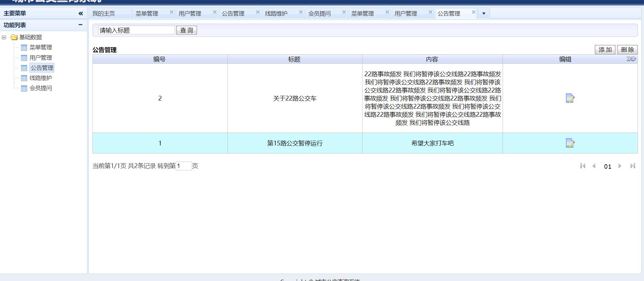Click the 删除 button
Image resolution: width=644 pixels, height=281 pixels.
point(627,50)
